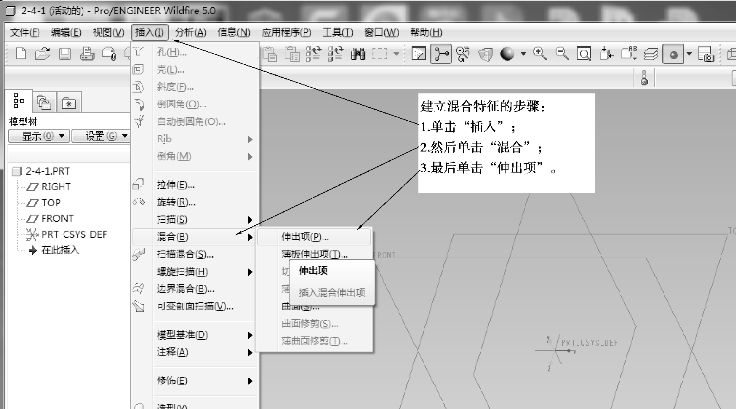Click the Regeneration Manager icon
736x409 pixels.
(336, 54)
